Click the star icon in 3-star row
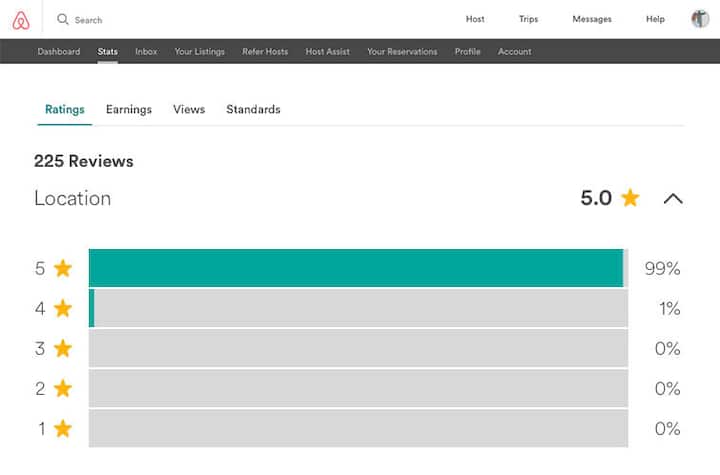 (x=63, y=348)
